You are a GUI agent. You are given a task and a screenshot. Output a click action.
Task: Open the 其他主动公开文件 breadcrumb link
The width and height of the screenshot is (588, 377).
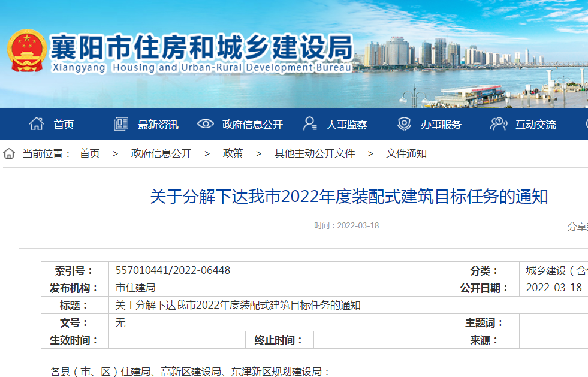[x=315, y=154]
